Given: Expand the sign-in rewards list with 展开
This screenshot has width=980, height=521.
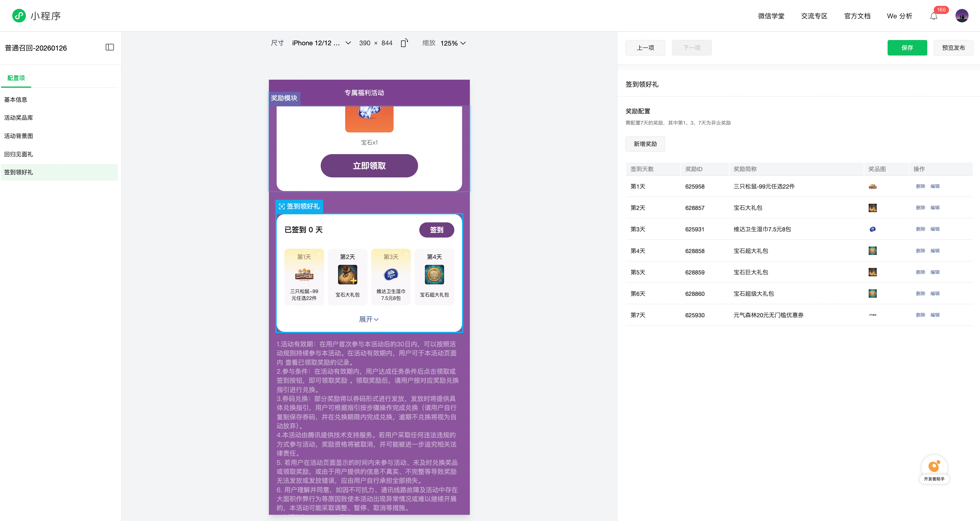Looking at the screenshot, I should click(368, 319).
